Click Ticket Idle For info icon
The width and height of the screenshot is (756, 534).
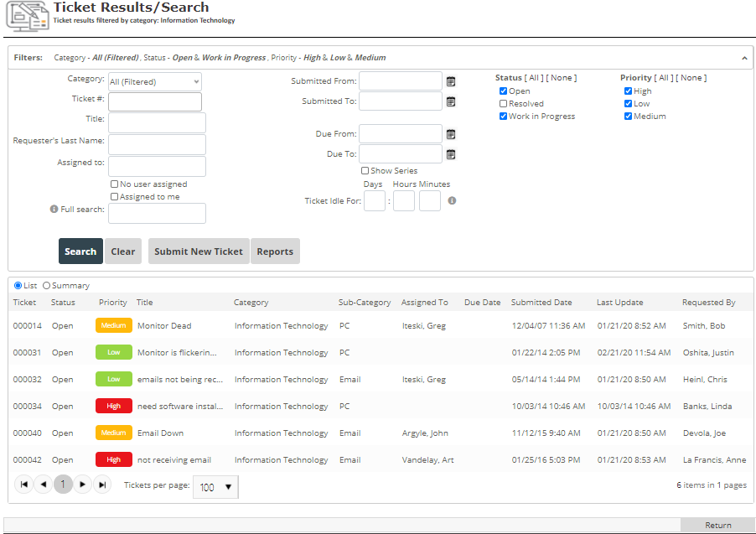click(x=452, y=200)
